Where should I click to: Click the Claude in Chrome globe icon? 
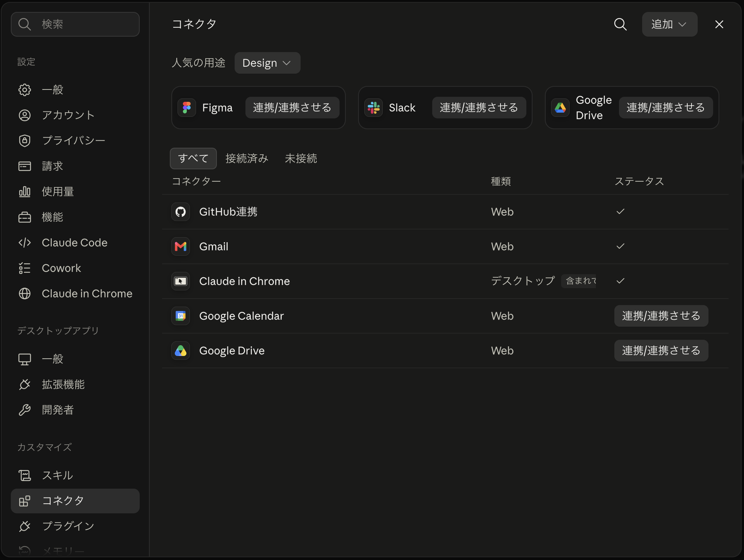click(x=25, y=293)
